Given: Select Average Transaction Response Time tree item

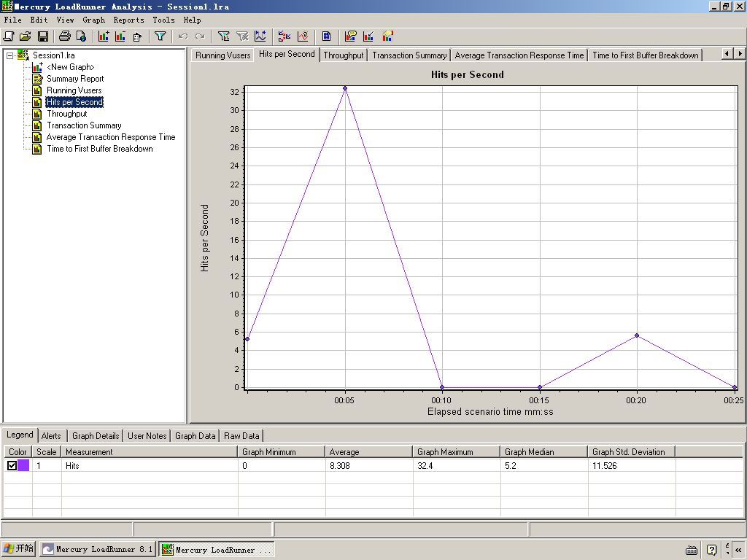Looking at the screenshot, I should click(111, 137).
